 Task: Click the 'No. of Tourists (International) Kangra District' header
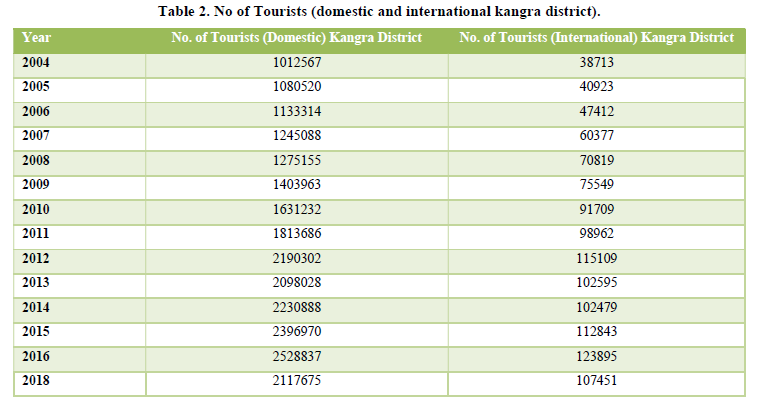tap(596, 38)
